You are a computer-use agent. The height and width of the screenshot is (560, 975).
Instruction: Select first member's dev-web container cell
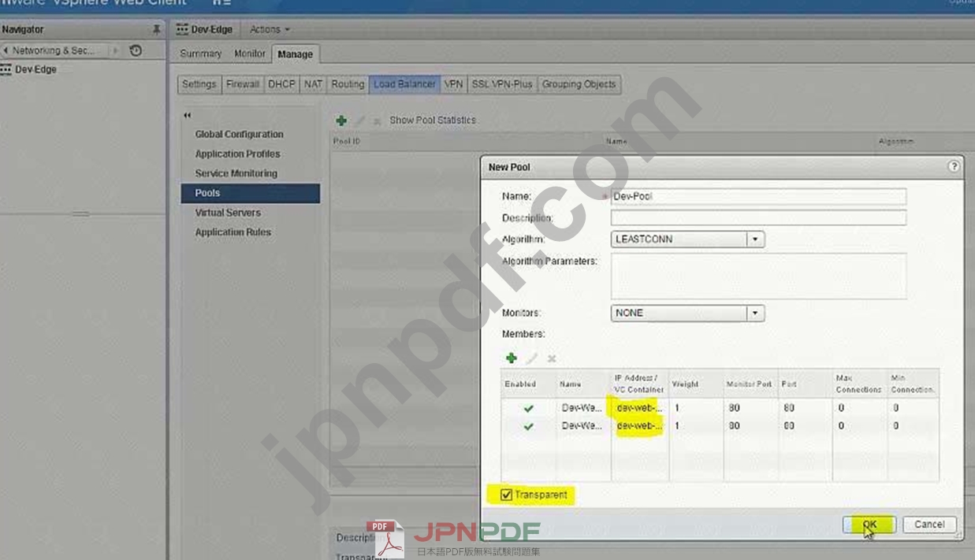point(639,409)
